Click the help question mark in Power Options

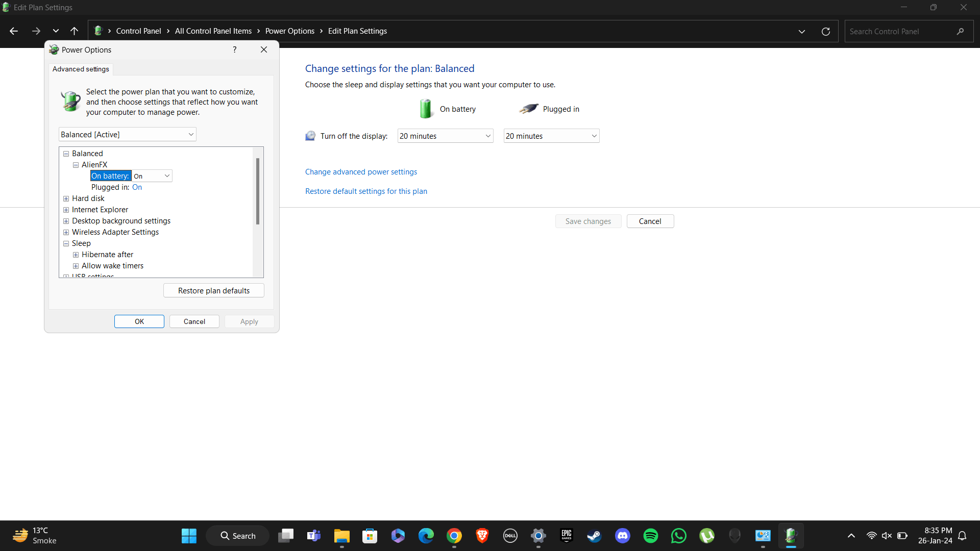[x=234, y=49]
